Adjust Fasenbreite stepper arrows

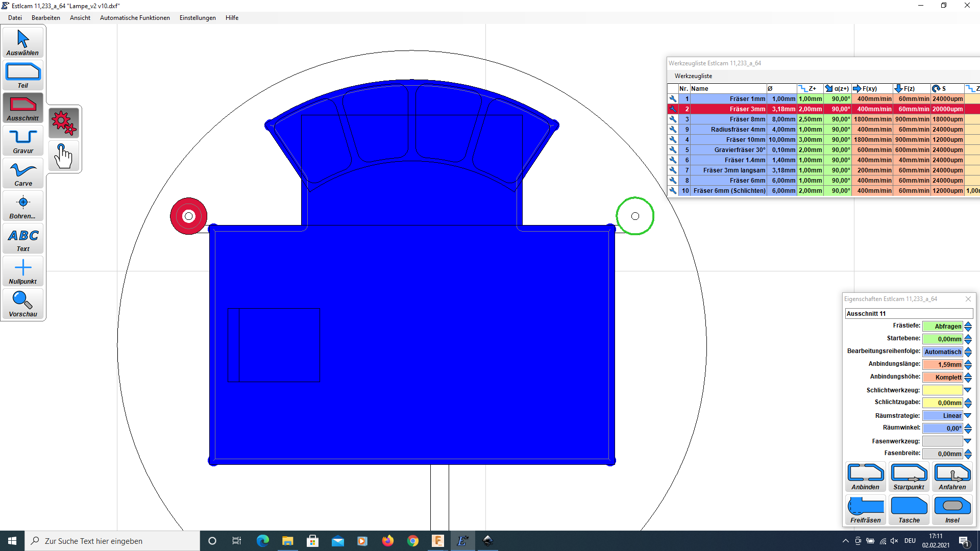968,454
